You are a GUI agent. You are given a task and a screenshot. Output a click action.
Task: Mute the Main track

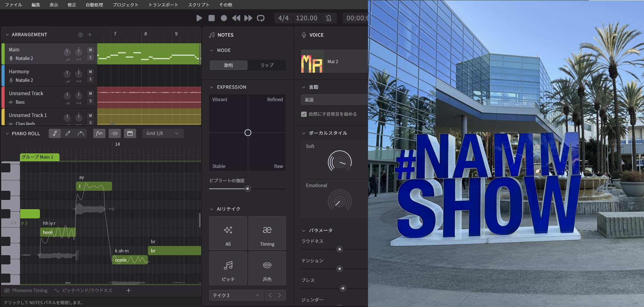tap(90, 50)
